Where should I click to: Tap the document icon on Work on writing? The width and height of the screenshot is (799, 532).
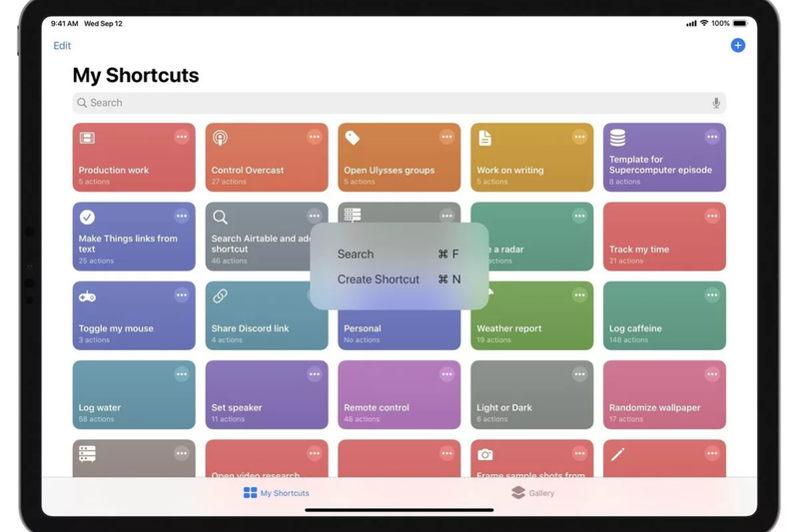click(x=485, y=138)
